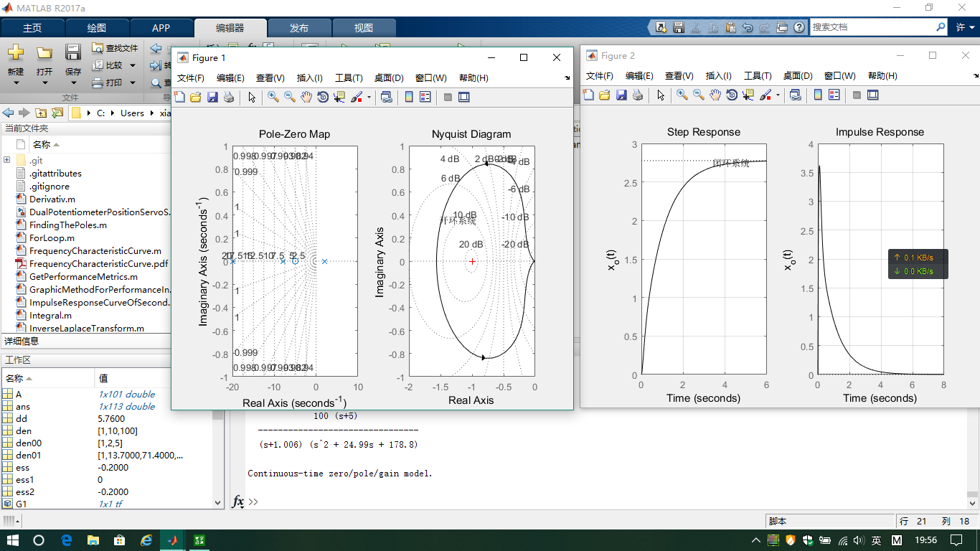Open the 保存 dropdown arrow

(73, 83)
